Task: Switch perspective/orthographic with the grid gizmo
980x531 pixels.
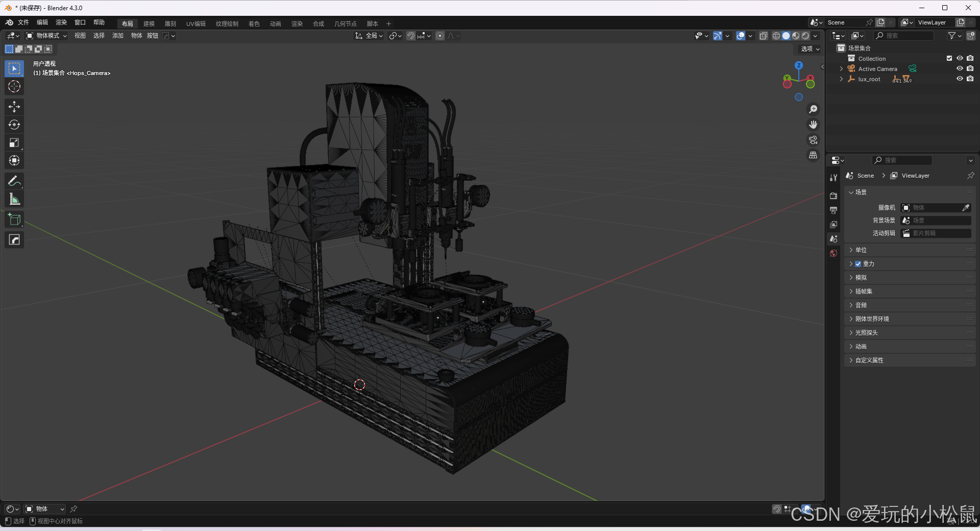Action: tap(813, 155)
